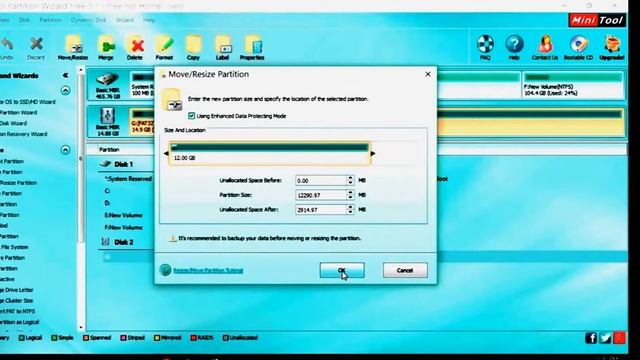Open the OS to SSD/HD Wizard
Image resolution: width=640 pixels, height=360 pixels.
28,102
